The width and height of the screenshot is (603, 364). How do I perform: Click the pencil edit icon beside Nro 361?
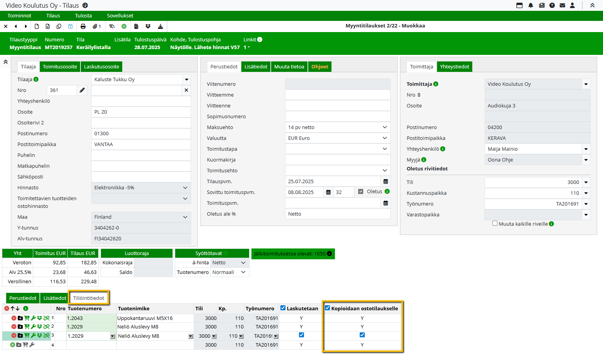click(82, 90)
